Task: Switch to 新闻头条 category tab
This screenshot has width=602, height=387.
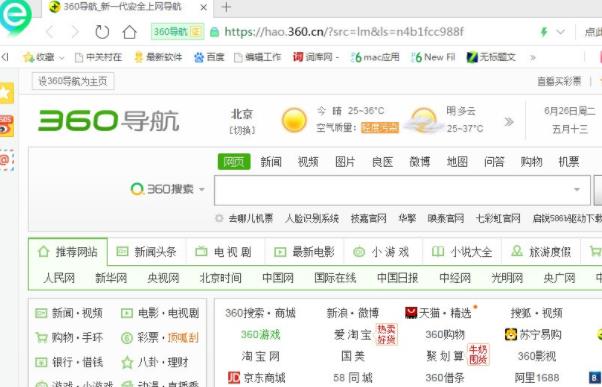Action: click(x=146, y=252)
